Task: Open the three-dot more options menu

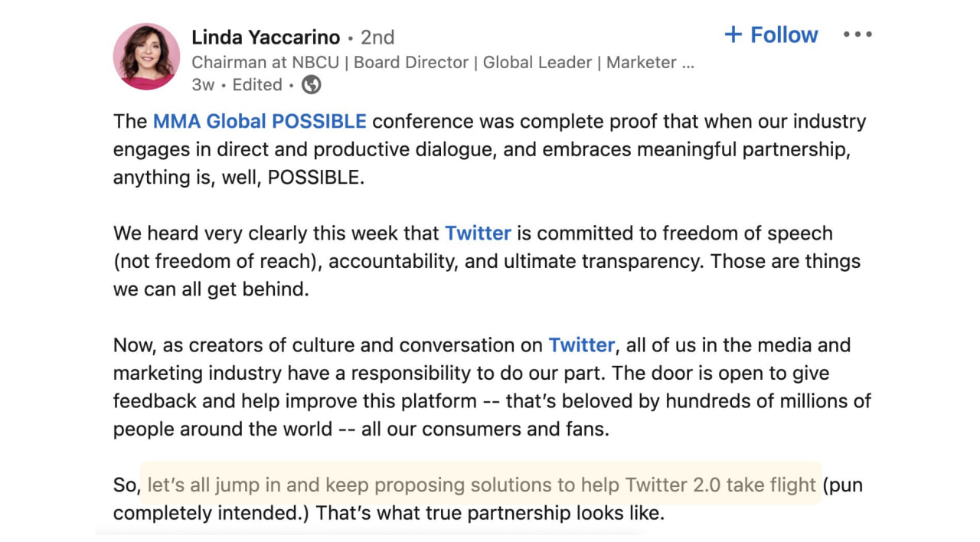Action: click(x=857, y=34)
